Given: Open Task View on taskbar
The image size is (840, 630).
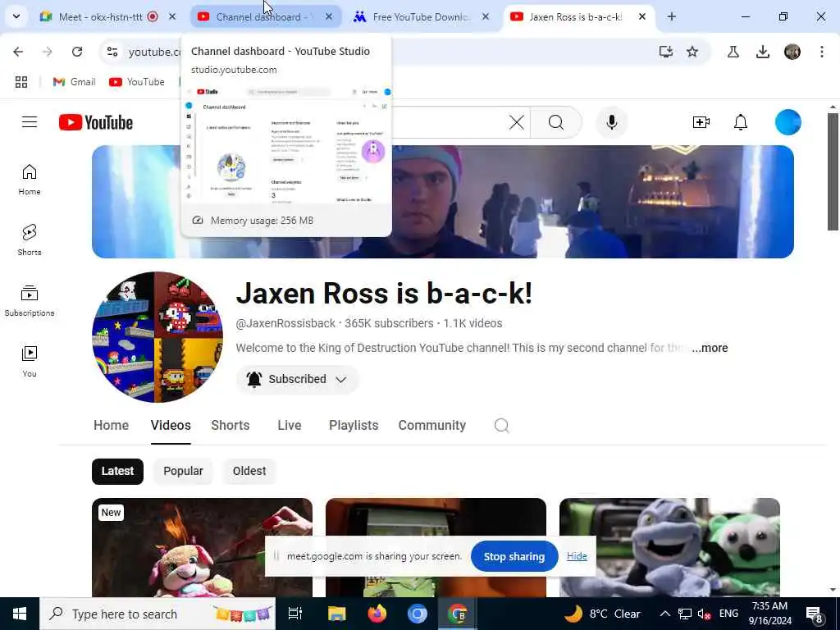Looking at the screenshot, I should tap(295, 614).
